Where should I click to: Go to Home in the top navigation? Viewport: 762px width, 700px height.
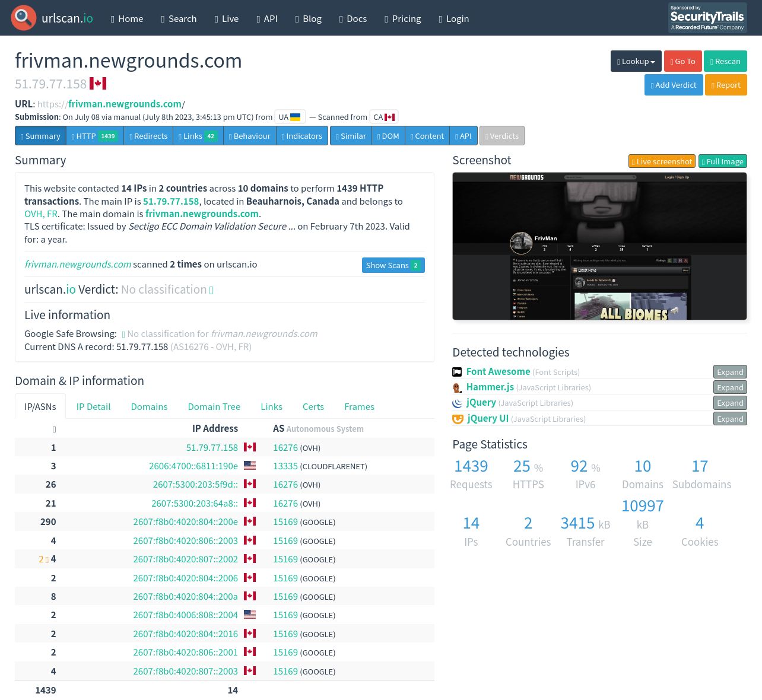tap(127, 18)
